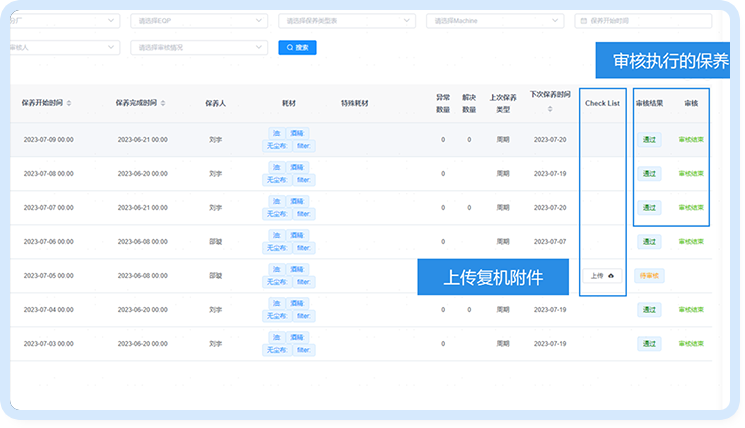This screenshot has height=428, width=745.
Task: Click 通过 tag in the 2023-07-04 row
Action: point(650,309)
